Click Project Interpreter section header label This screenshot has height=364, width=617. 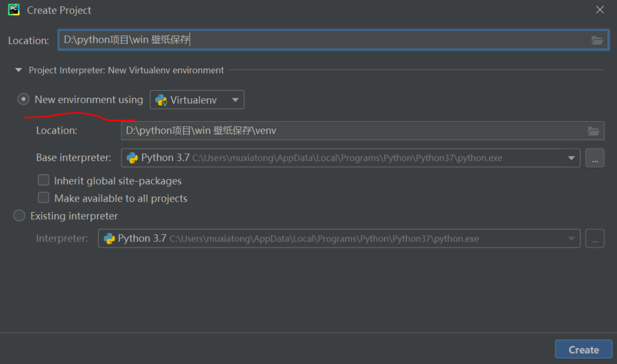[x=126, y=70]
